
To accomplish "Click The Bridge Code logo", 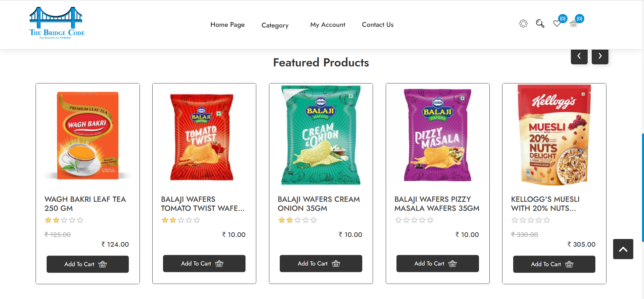I will coord(57,23).
